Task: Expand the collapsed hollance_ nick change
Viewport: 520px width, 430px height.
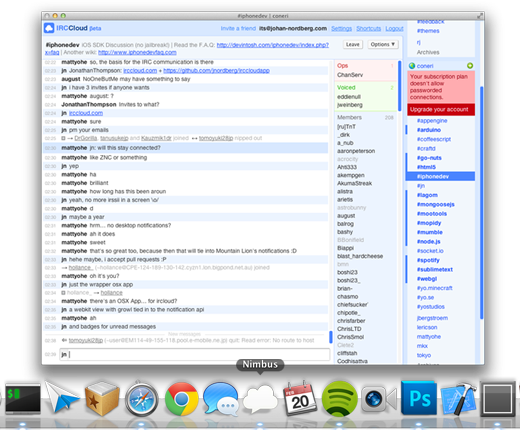Action: pos(63,293)
